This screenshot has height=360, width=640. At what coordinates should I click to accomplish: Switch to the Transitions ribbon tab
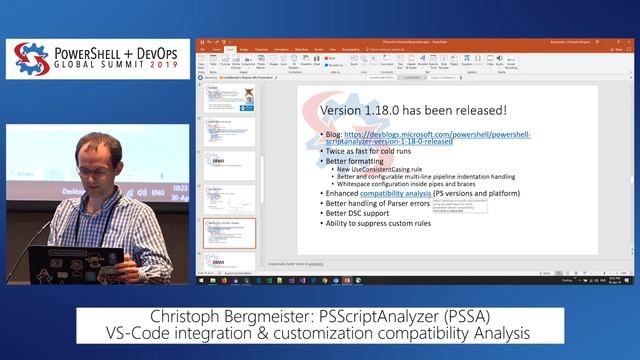point(262,49)
